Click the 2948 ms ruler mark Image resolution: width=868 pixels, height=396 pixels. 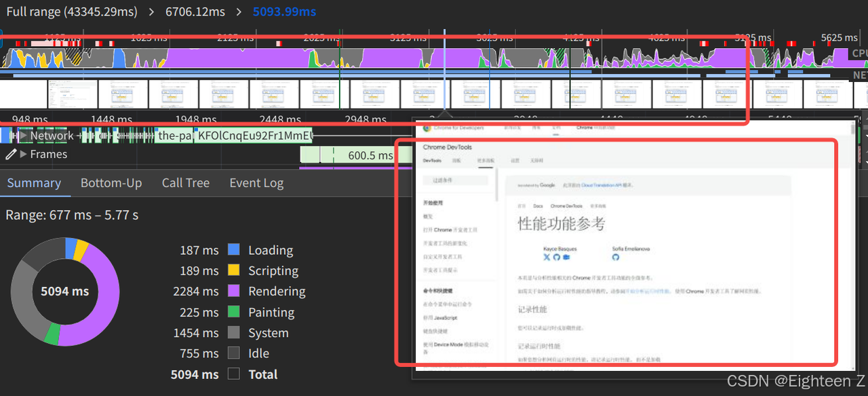point(366,120)
